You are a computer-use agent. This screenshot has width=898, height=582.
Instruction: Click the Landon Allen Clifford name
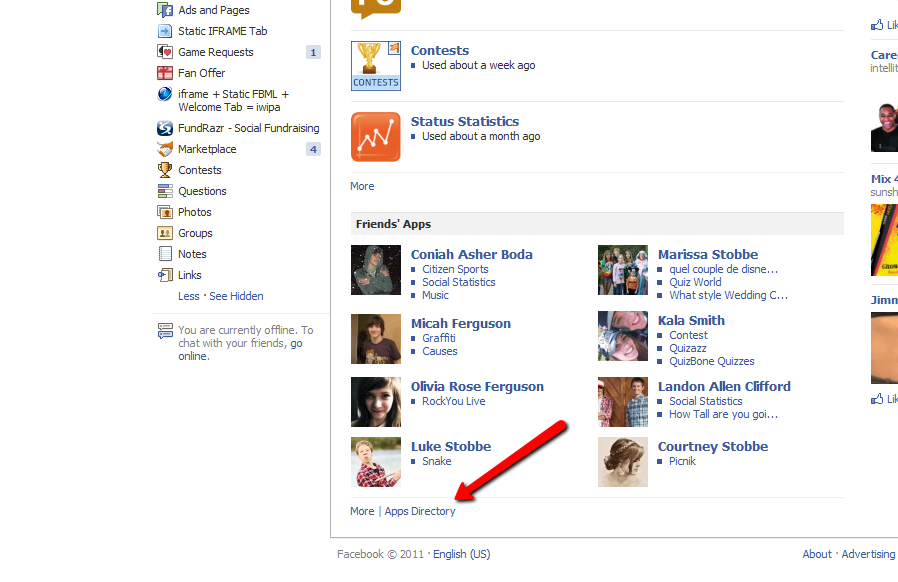coord(724,387)
